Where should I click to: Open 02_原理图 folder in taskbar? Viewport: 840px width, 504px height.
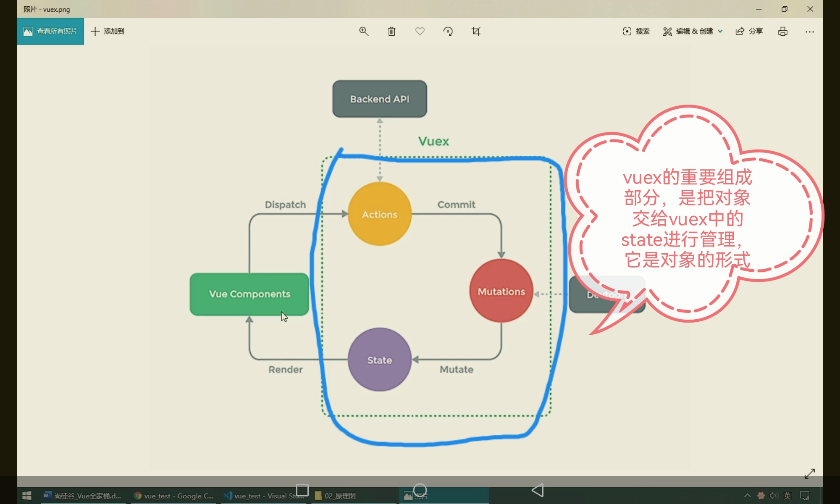336,496
